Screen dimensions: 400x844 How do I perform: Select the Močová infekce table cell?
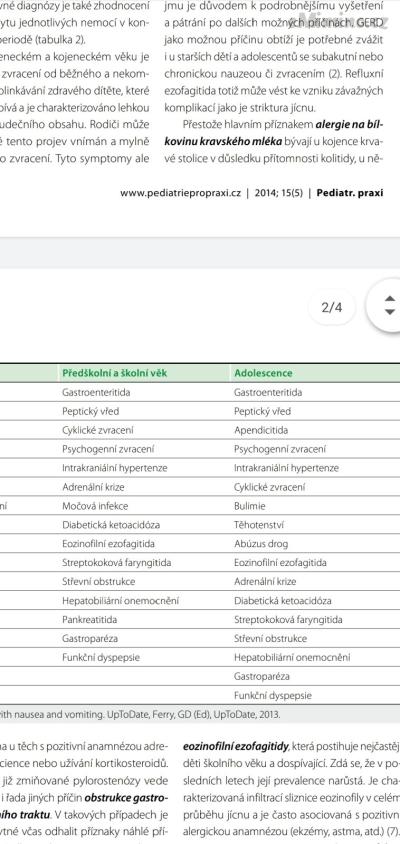coord(95,506)
